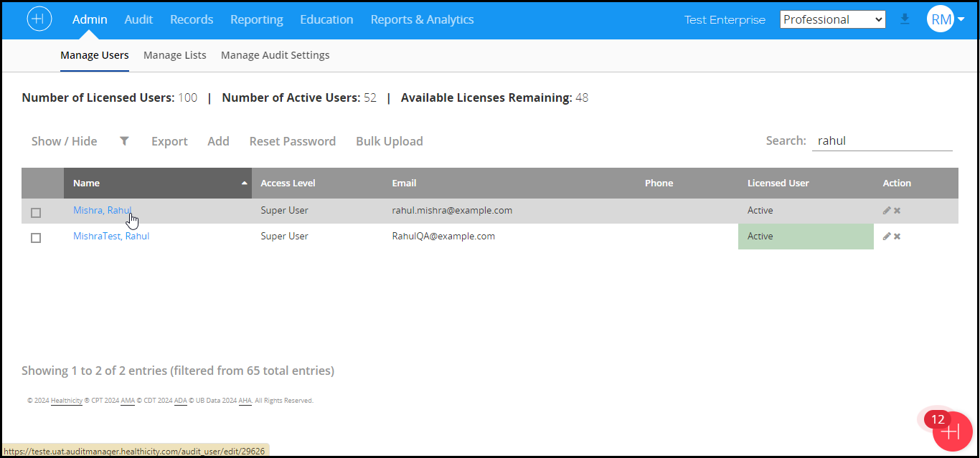Image resolution: width=980 pixels, height=458 pixels.
Task: Sort by Phone column header
Action: pos(659,183)
